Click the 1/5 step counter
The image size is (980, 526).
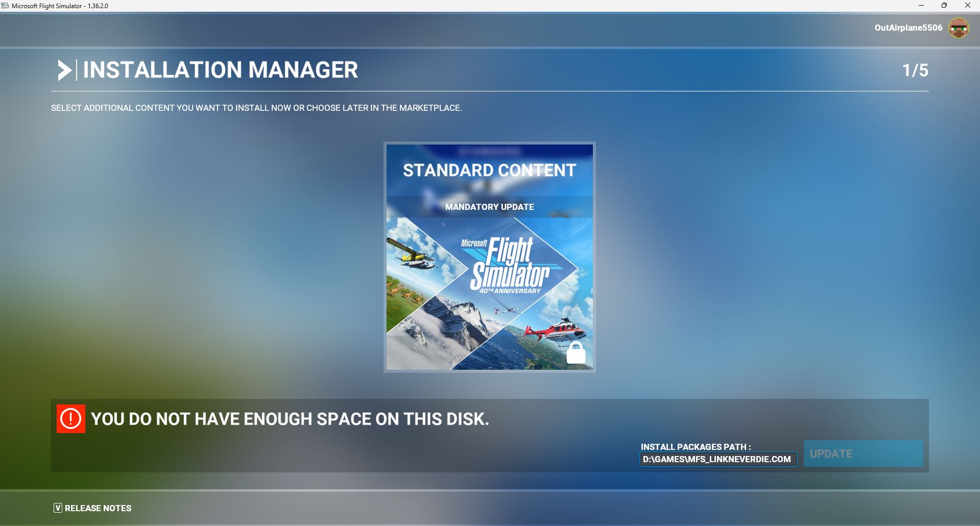915,70
